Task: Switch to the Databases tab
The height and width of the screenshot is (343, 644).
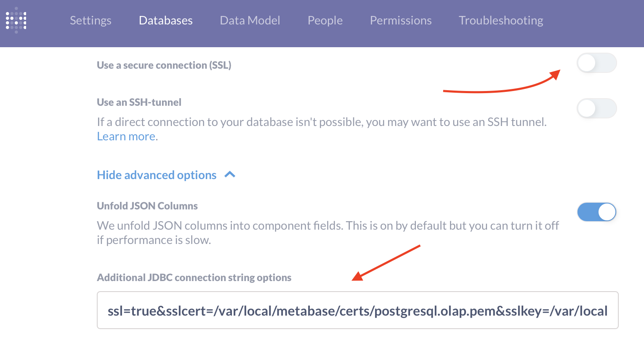Action: (x=165, y=20)
